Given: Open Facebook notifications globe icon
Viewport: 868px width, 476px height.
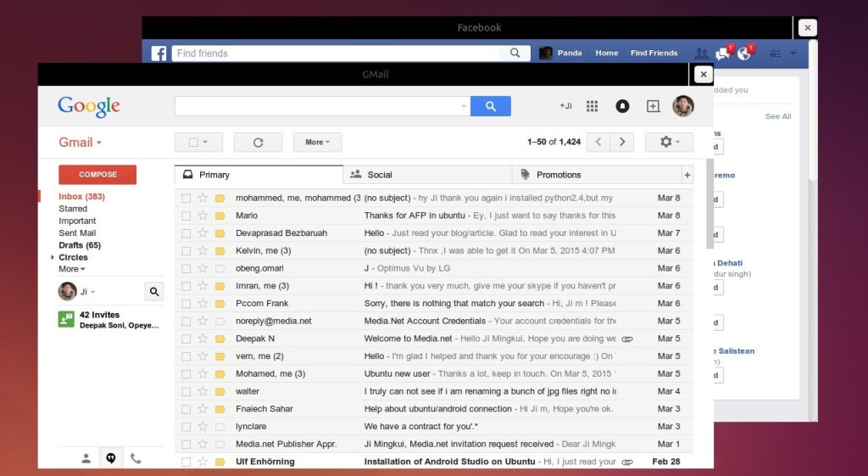Looking at the screenshot, I should (744, 53).
